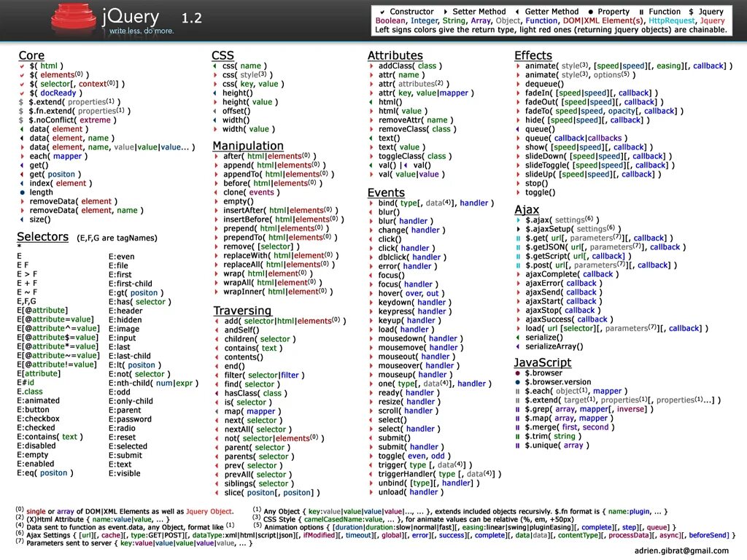The width and height of the screenshot is (747, 560).
Task: Click the $.merge( first, second ) entry
Action: pos(570,427)
